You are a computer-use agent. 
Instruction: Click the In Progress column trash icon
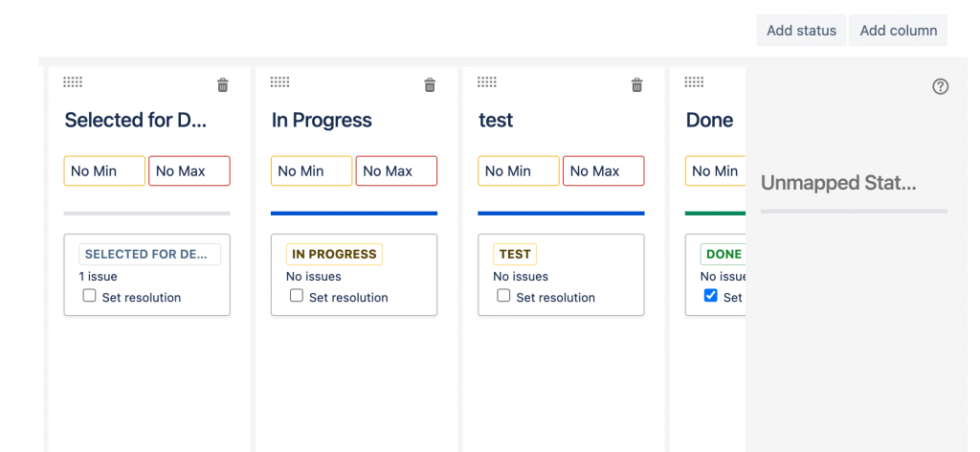pyautogui.click(x=430, y=85)
